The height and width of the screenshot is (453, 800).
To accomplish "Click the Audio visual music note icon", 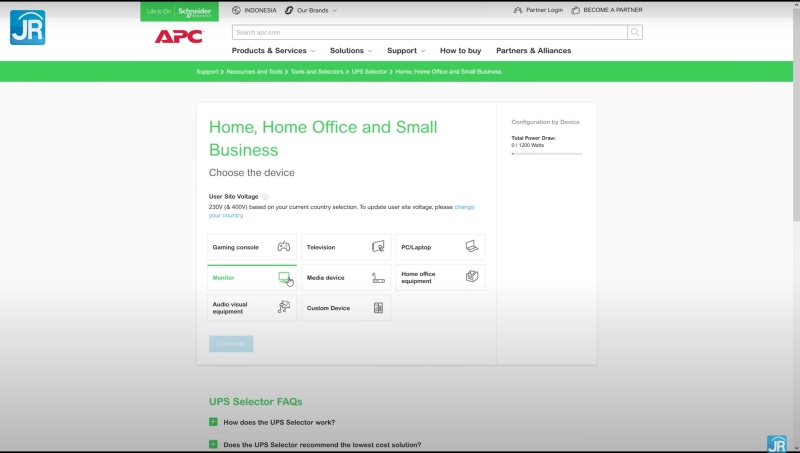I will pos(284,307).
